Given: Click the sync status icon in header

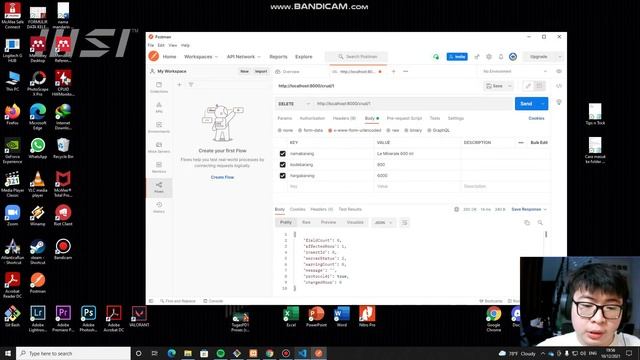Looking at the screenshot, I should coord(436,57).
